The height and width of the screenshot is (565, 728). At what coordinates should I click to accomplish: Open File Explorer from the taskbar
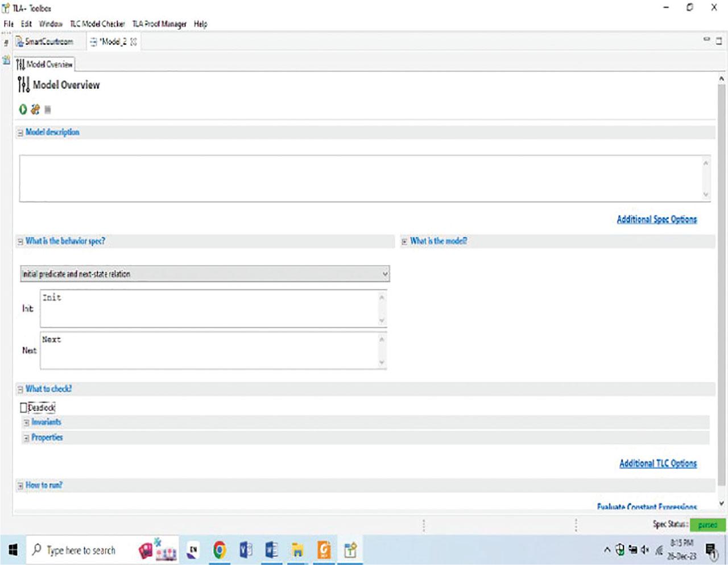tap(297, 550)
